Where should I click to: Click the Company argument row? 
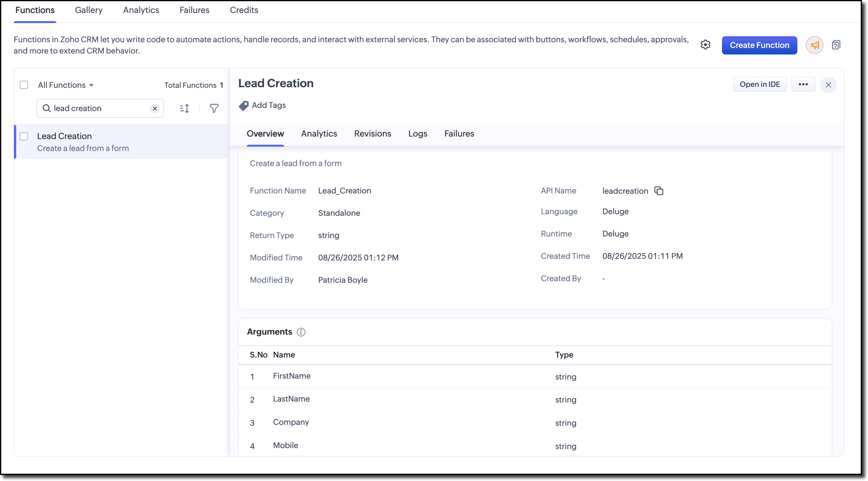tap(535, 423)
